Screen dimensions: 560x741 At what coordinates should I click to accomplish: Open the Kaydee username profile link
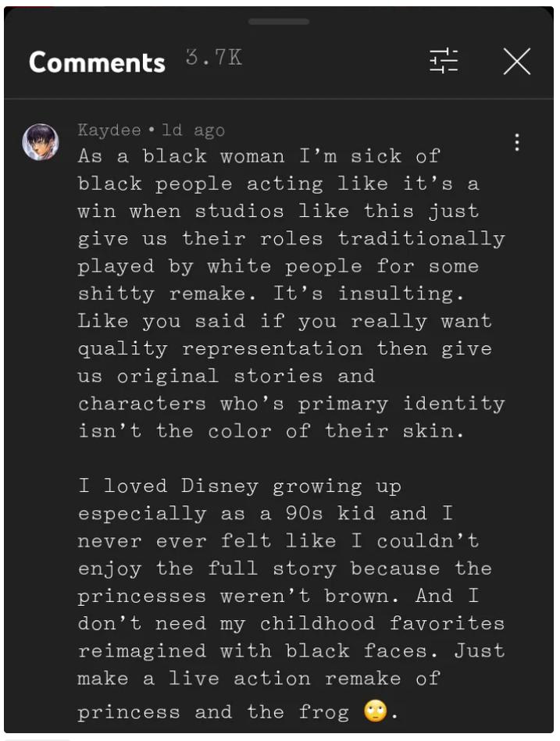[x=109, y=130]
